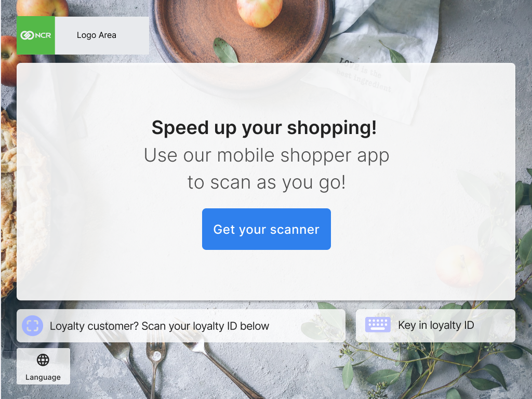Tap the Get your scanner button
The width and height of the screenshot is (532, 399).
pyautogui.click(x=267, y=229)
